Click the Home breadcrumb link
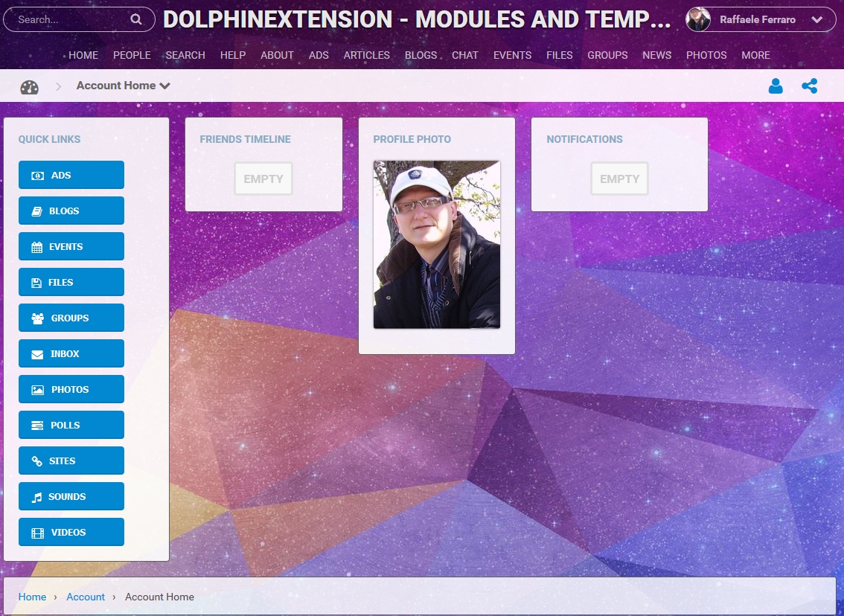The height and width of the screenshot is (616, 844). (x=32, y=597)
